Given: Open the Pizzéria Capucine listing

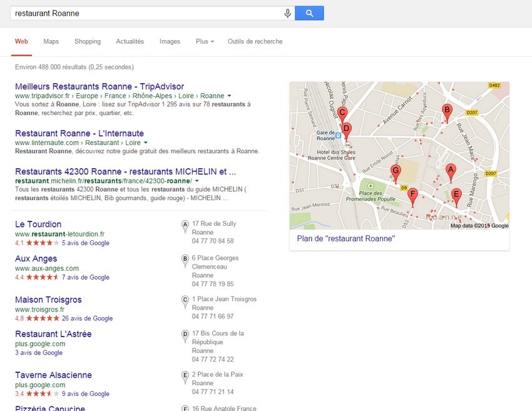Looking at the screenshot, I should coord(50,408).
